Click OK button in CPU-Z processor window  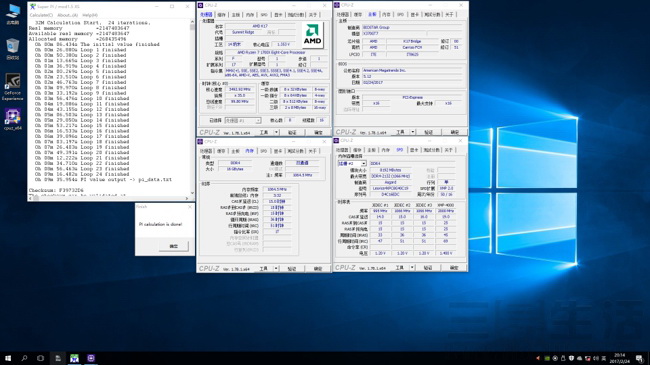tap(318, 132)
